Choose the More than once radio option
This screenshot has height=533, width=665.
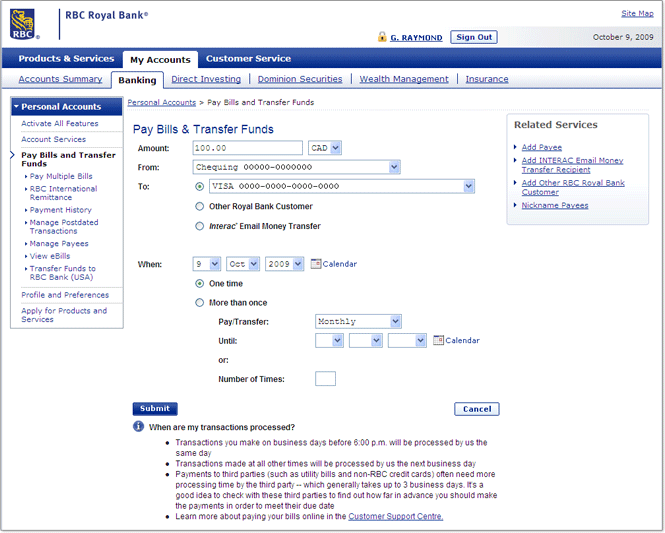click(199, 302)
